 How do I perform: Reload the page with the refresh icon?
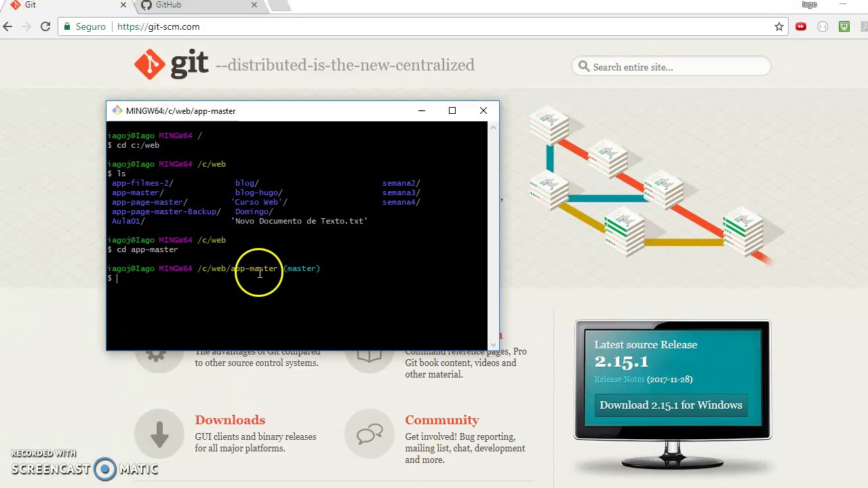pyautogui.click(x=45, y=26)
